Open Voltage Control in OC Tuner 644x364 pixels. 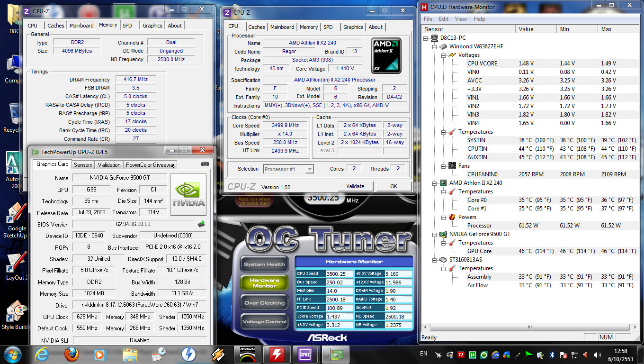coord(264,322)
